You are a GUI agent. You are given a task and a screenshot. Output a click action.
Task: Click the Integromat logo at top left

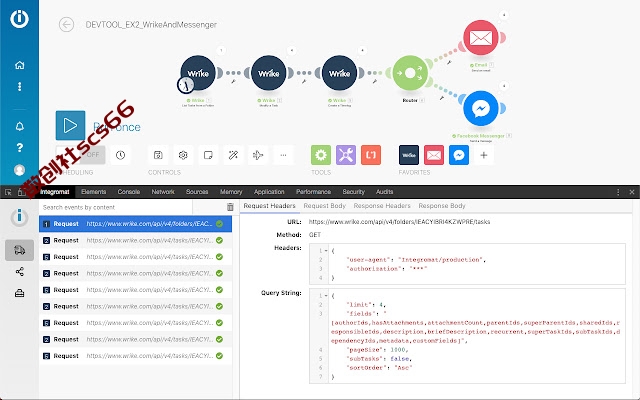coord(19,19)
